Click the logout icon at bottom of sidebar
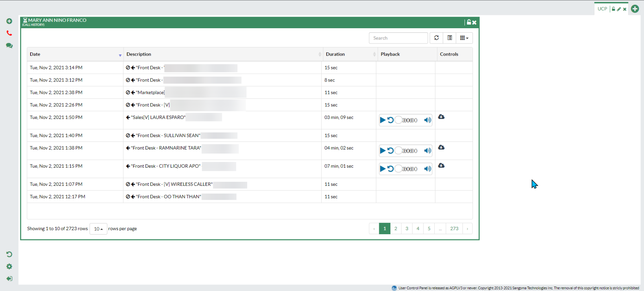The width and height of the screenshot is (644, 291). (x=9, y=279)
